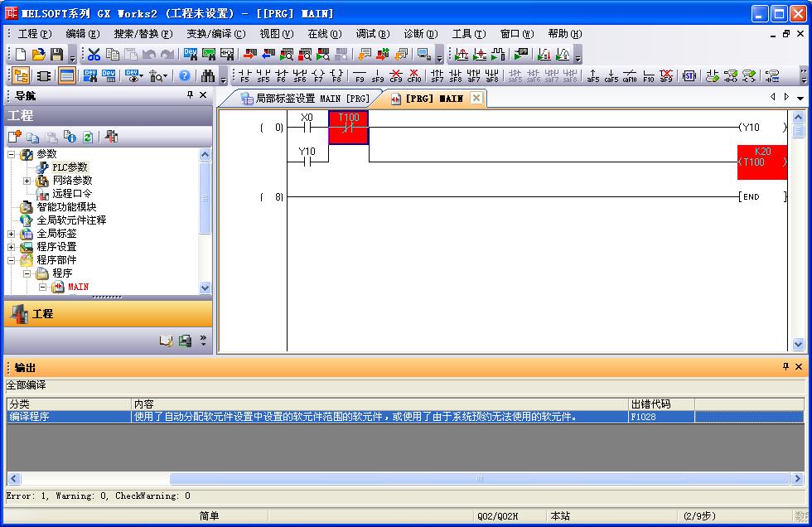Collapse the 程序部件 tree node
Image resolution: width=812 pixels, height=527 pixels.
click(x=12, y=260)
